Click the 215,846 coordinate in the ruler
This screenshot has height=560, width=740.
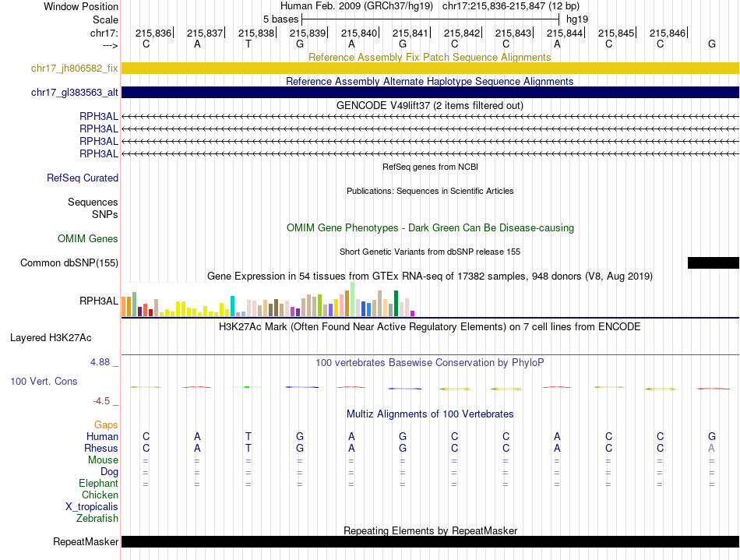click(668, 33)
